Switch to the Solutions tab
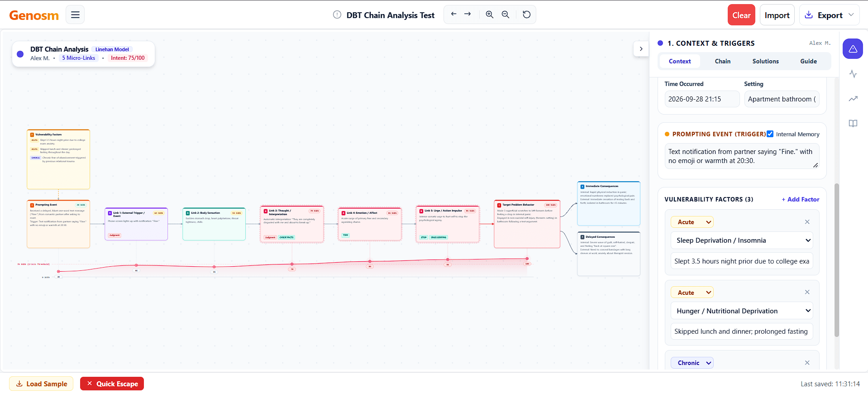The width and height of the screenshot is (868, 394). click(x=766, y=61)
